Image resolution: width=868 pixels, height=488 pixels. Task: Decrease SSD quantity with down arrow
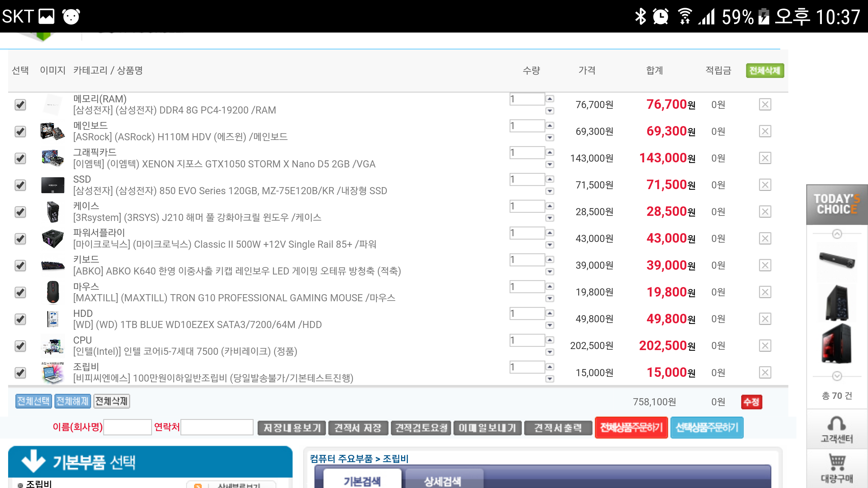(x=550, y=191)
